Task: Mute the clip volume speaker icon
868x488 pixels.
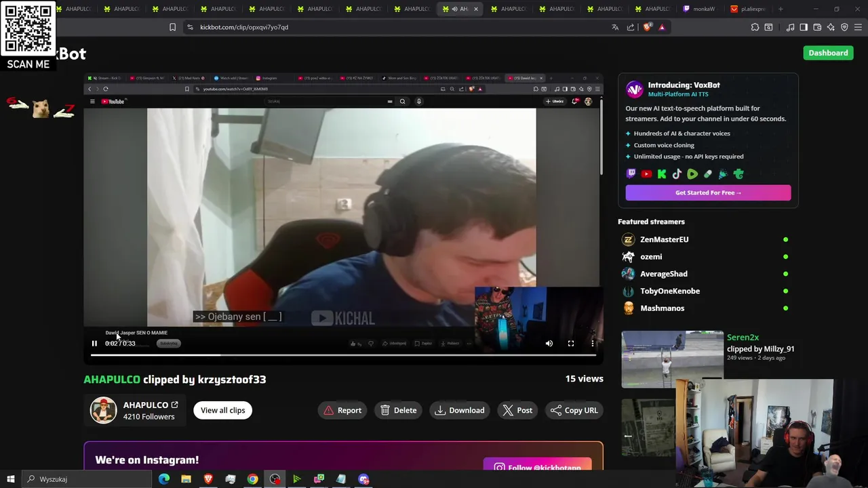Action: pyautogui.click(x=549, y=344)
